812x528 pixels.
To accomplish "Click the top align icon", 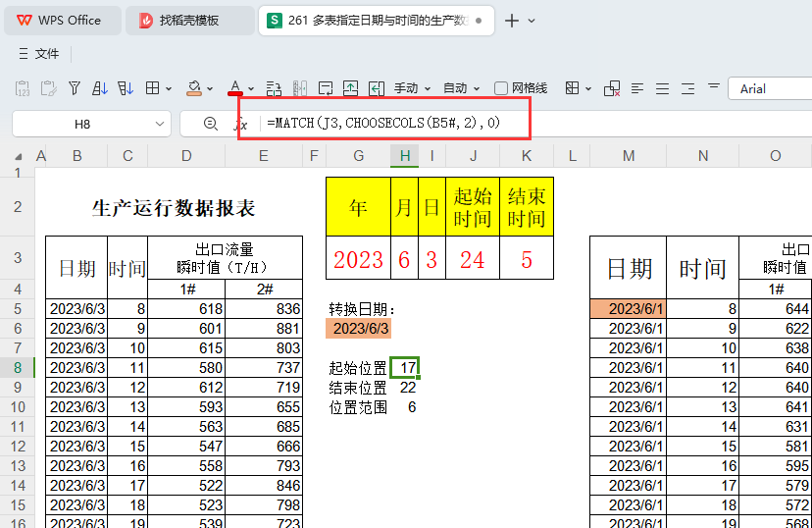I will point(714,86).
